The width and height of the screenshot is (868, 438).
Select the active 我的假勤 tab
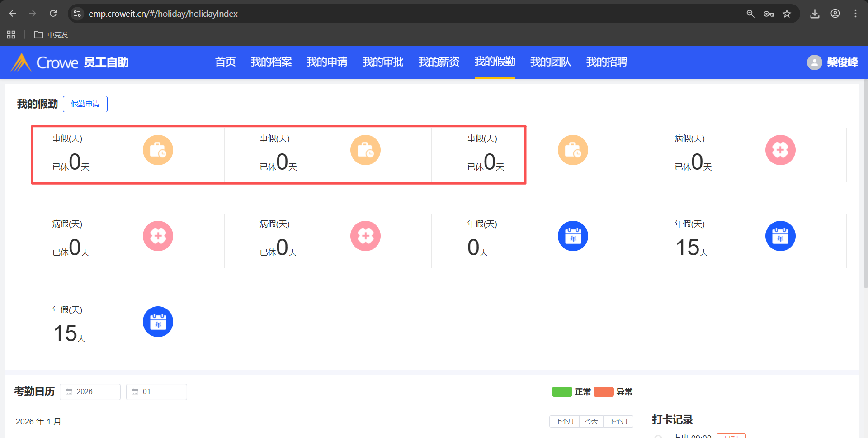[x=495, y=62]
